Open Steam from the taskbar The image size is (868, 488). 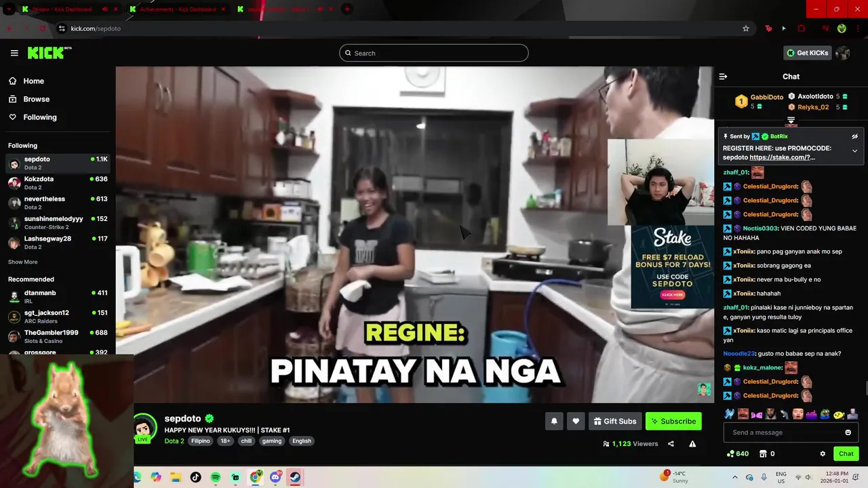295,477
